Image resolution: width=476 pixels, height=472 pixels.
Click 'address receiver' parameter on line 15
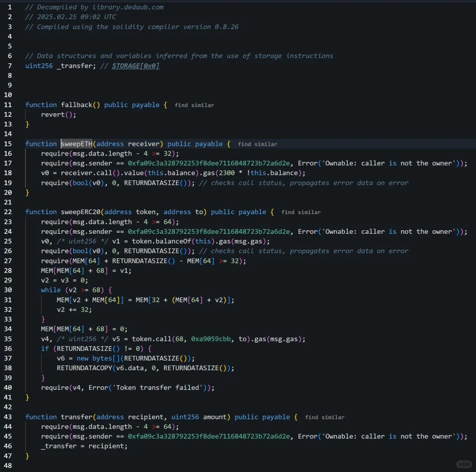128,144
